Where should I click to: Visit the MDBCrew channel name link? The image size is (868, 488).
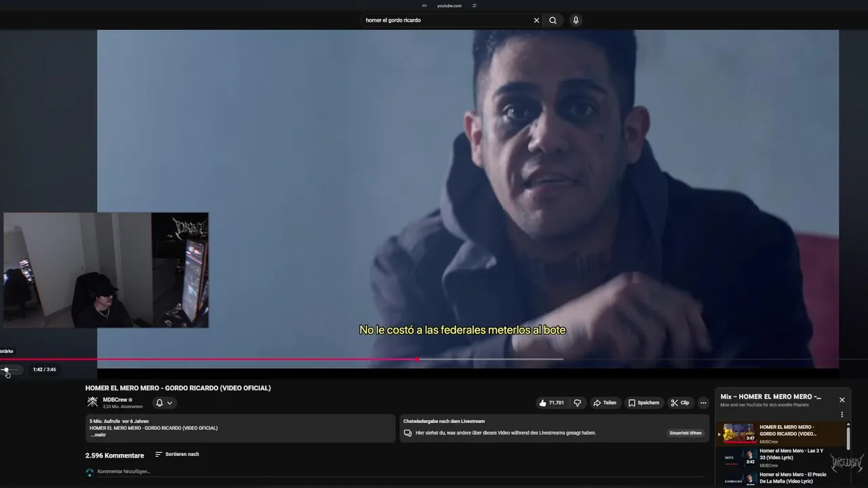point(115,400)
